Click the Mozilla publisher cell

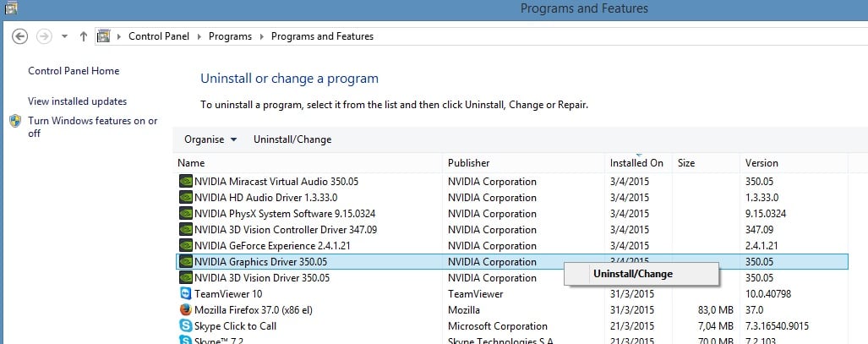click(x=464, y=310)
